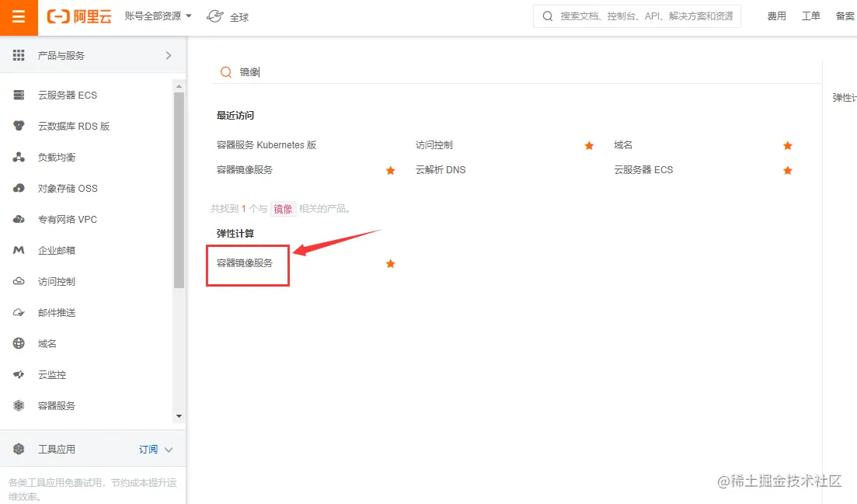Open recent 容器镜像服务

pos(244,170)
